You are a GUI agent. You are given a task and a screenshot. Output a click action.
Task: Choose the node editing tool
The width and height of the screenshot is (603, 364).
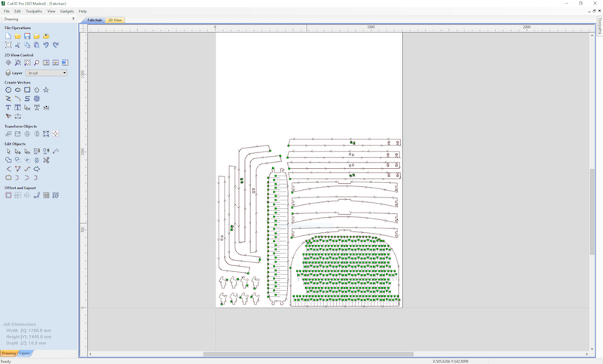pyautogui.click(x=17, y=151)
